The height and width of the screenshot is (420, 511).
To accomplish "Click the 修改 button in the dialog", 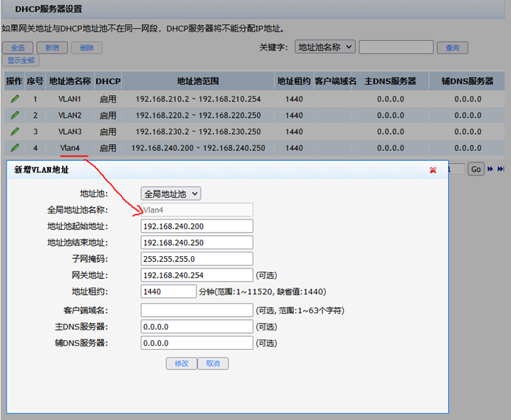I will coord(182,364).
